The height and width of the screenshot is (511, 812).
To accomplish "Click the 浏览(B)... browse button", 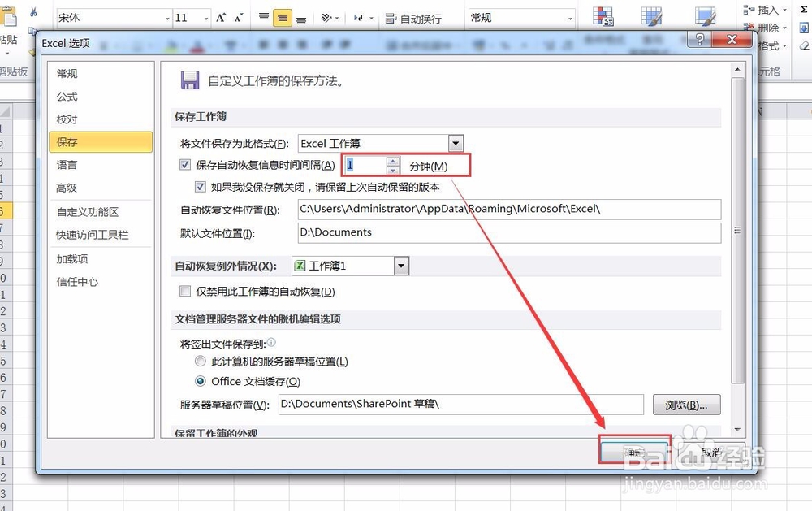I will point(687,405).
